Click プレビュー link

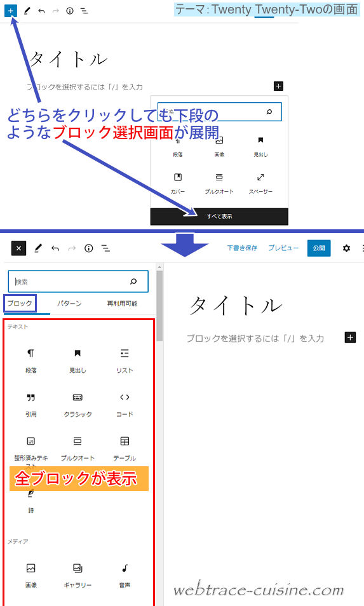tap(283, 248)
